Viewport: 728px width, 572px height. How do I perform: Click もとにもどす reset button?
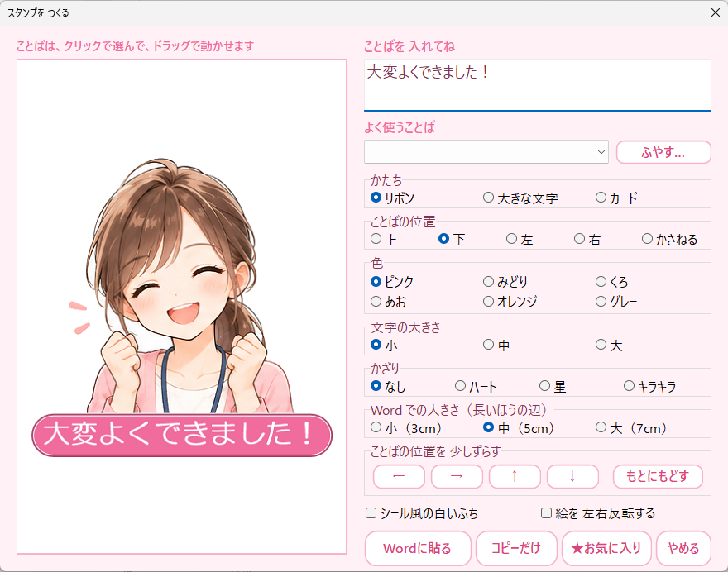(x=658, y=476)
